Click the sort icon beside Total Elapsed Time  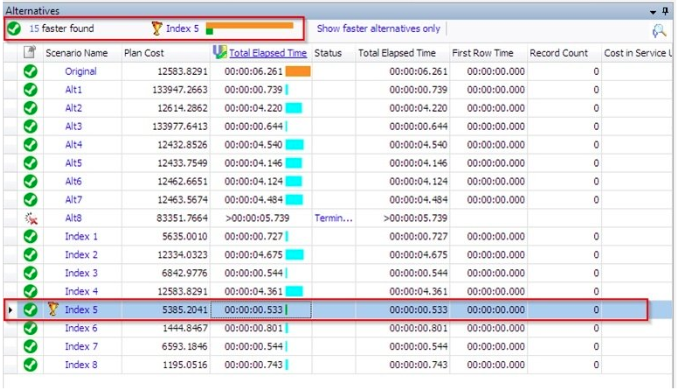tap(220, 52)
